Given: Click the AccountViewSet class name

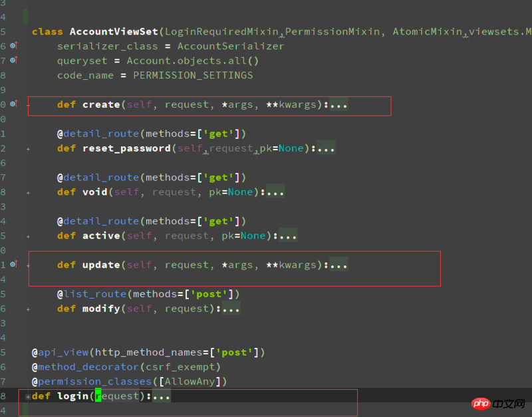Looking at the screenshot, I should [114, 31].
